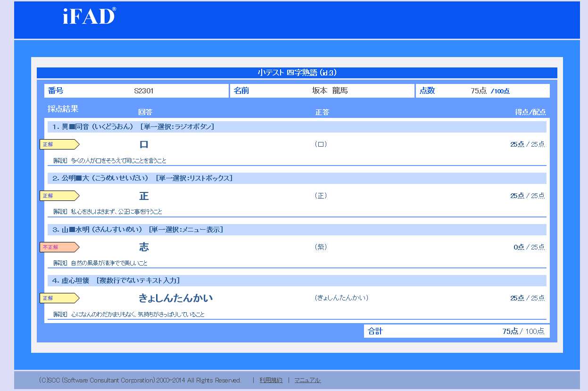
Task: Click the 解説 explanation text under question 1
Action: click(110, 161)
